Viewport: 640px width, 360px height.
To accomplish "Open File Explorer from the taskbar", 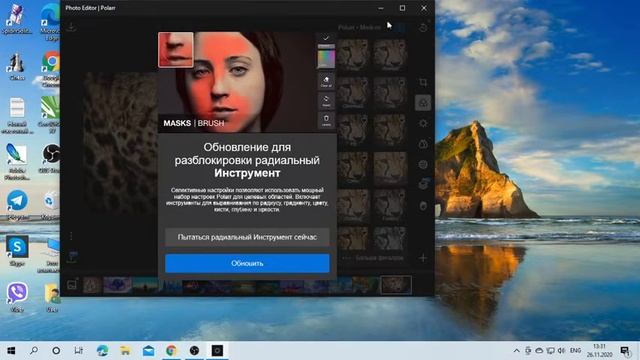I will pyautogui.click(x=125, y=351).
